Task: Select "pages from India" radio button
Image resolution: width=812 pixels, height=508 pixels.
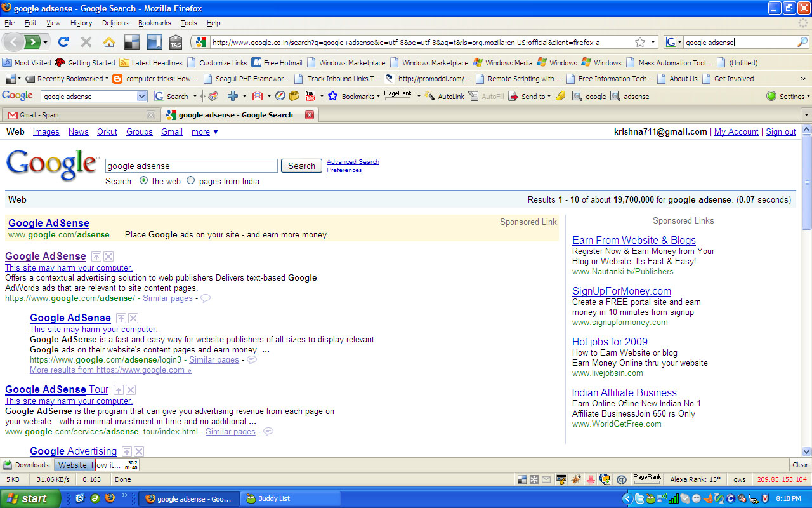Action: pos(190,181)
